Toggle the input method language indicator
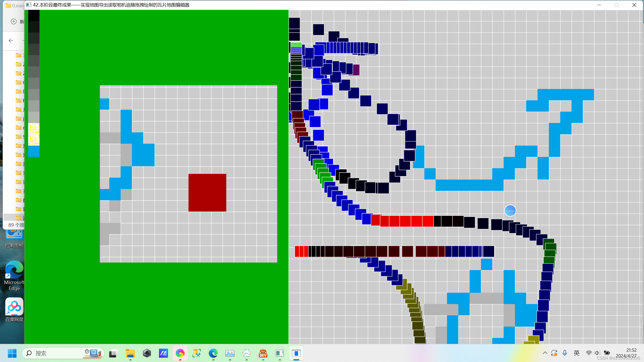 pos(577,353)
